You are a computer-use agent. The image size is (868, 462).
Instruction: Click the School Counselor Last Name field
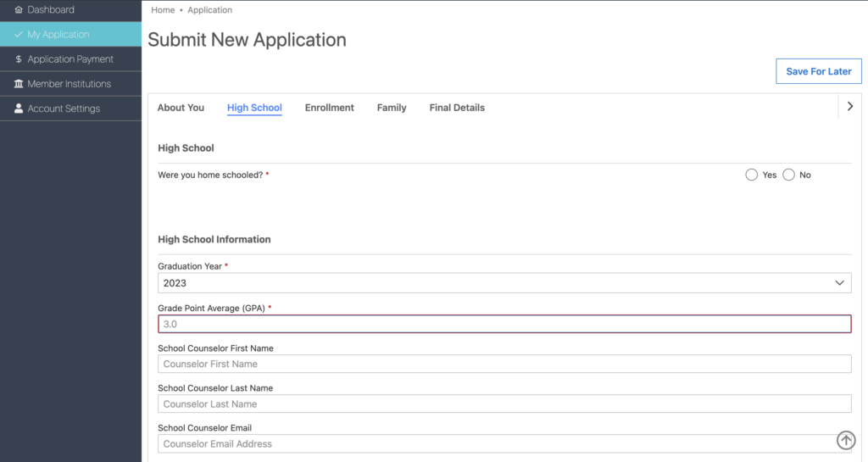point(504,404)
